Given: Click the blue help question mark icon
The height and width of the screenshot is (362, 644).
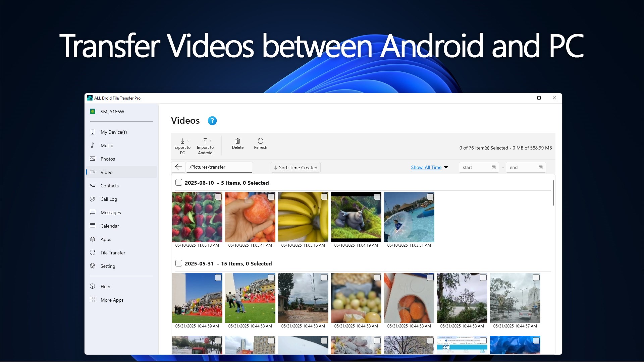Looking at the screenshot, I should click(212, 121).
